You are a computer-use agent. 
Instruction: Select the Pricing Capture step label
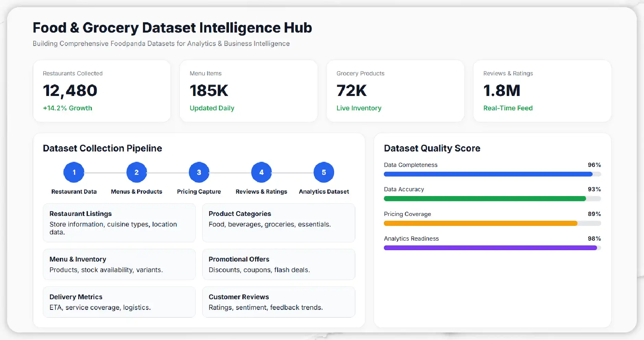pyautogui.click(x=199, y=192)
